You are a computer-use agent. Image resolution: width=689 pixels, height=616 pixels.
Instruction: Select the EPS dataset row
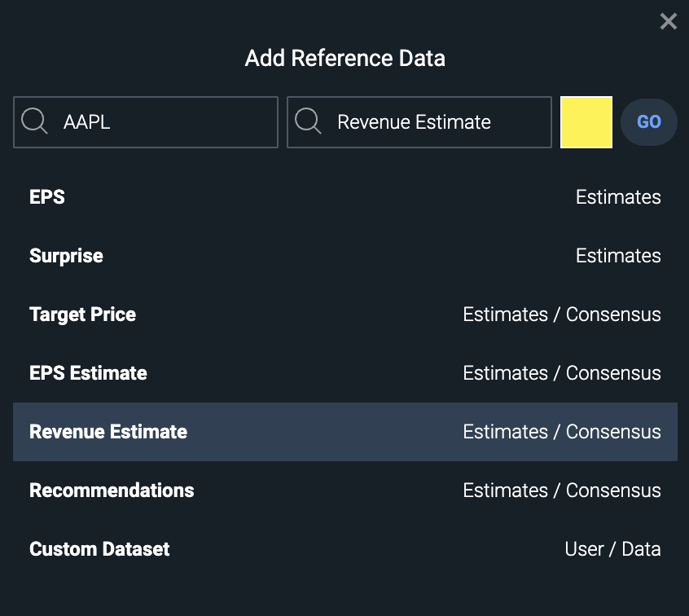click(x=46, y=196)
